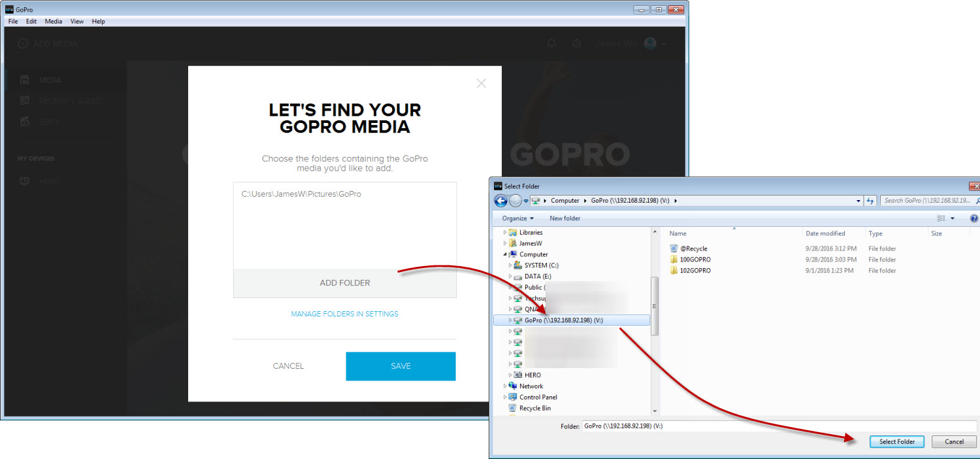
Task: Close the Find Your GoPro Media dialog
Action: tap(482, 84)
